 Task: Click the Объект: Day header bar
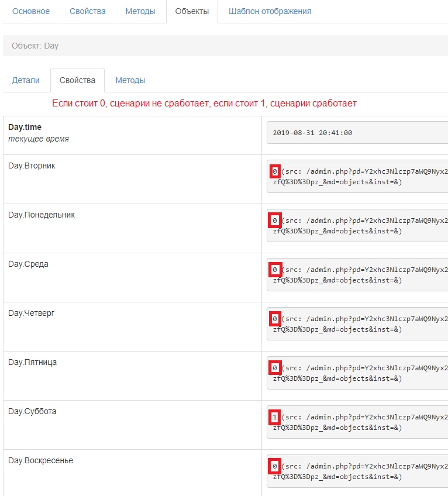pos(225,46)
